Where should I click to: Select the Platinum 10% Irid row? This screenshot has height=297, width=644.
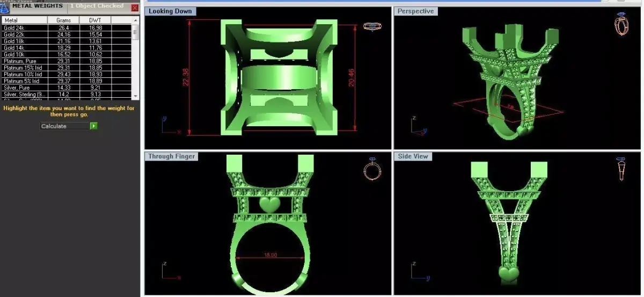click(x=67, y=75)
